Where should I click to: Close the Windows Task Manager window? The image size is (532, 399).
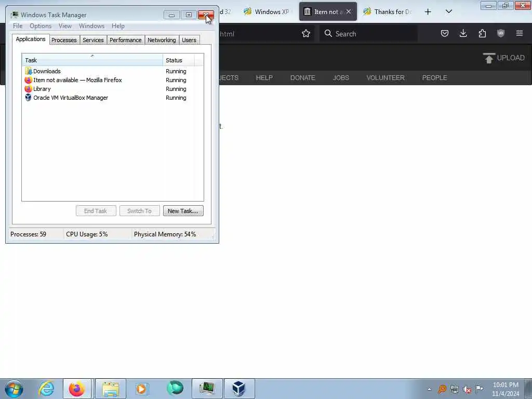click(206, 15)
